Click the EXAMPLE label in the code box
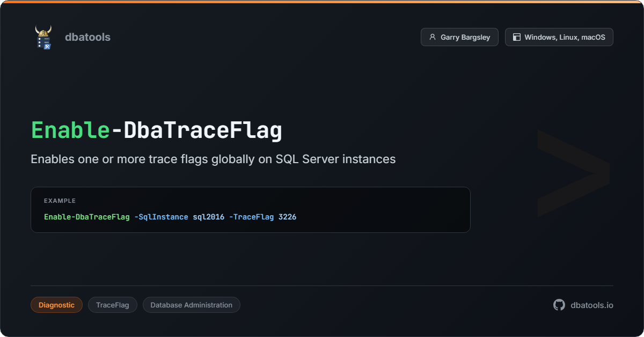The width and height of the screenshot is (644, 337). point(60,201)
